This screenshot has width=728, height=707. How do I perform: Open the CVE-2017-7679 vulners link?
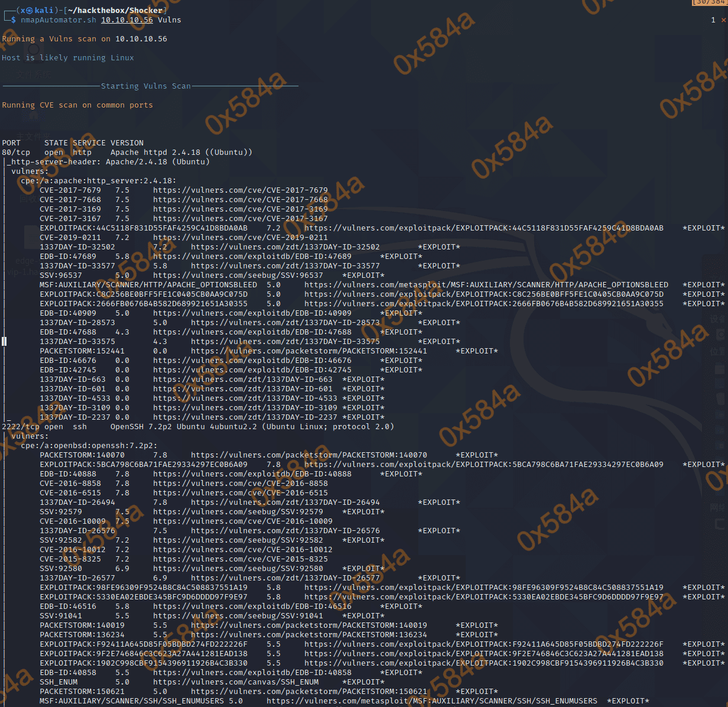240,190
